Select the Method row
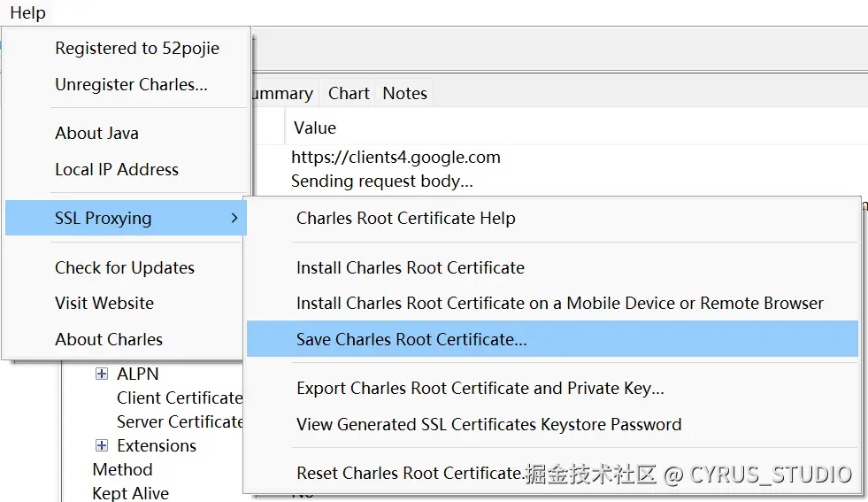Screen dimensions: 868x502 coord(122,469)
